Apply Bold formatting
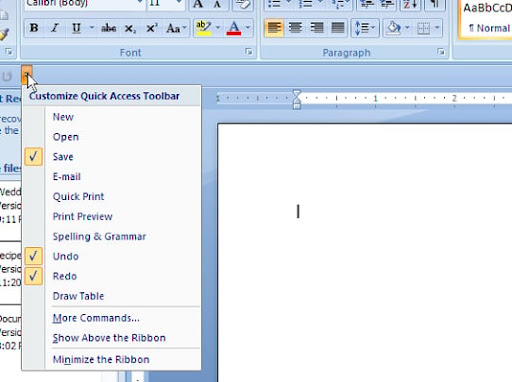This screenshot has width=512, height=382. click(x=34, y=28)
